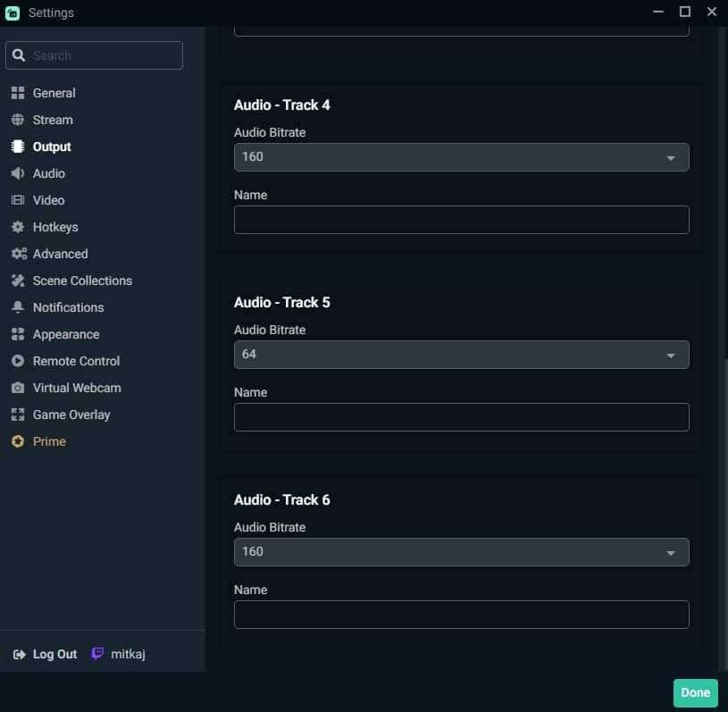Open Remote Control settings
728x712 pixels.
(x=76, y=361)
